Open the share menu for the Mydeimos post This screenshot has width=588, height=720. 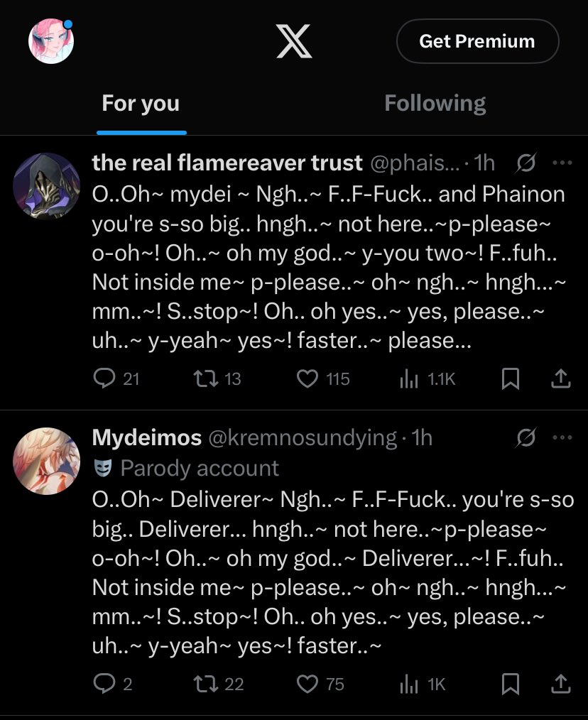561,684
